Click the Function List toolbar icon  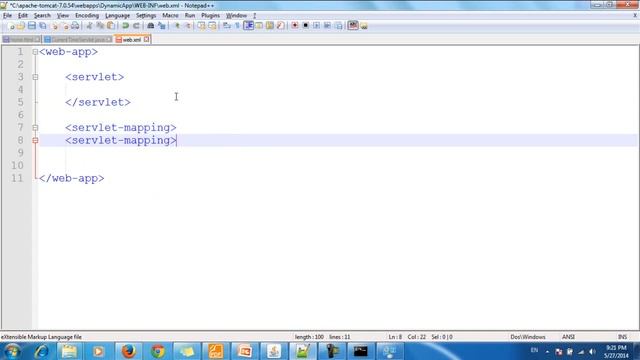[x=280, y=26]
